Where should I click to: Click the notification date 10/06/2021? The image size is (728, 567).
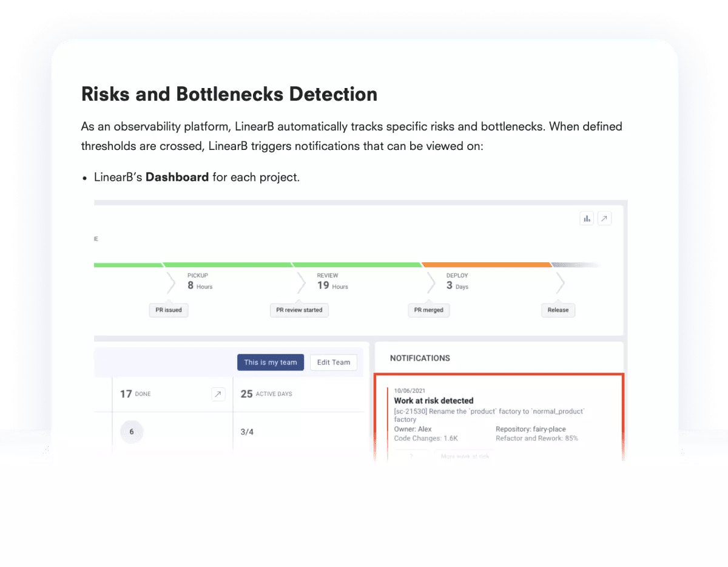pos(410,391)
